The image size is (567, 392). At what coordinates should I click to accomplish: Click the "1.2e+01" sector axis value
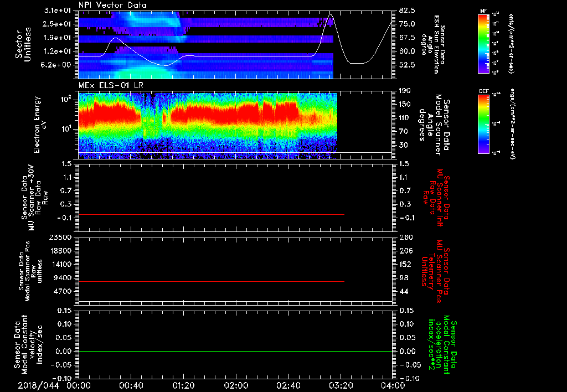pos(56,51)
